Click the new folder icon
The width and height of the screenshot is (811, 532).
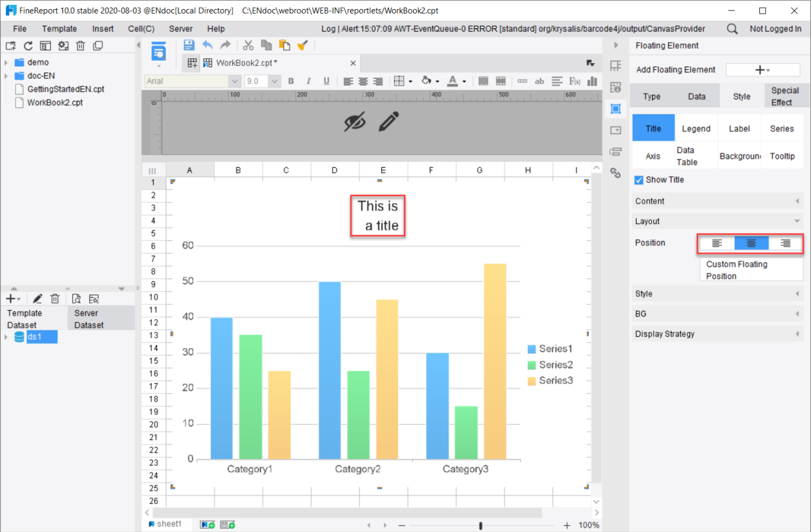point(10,46)
